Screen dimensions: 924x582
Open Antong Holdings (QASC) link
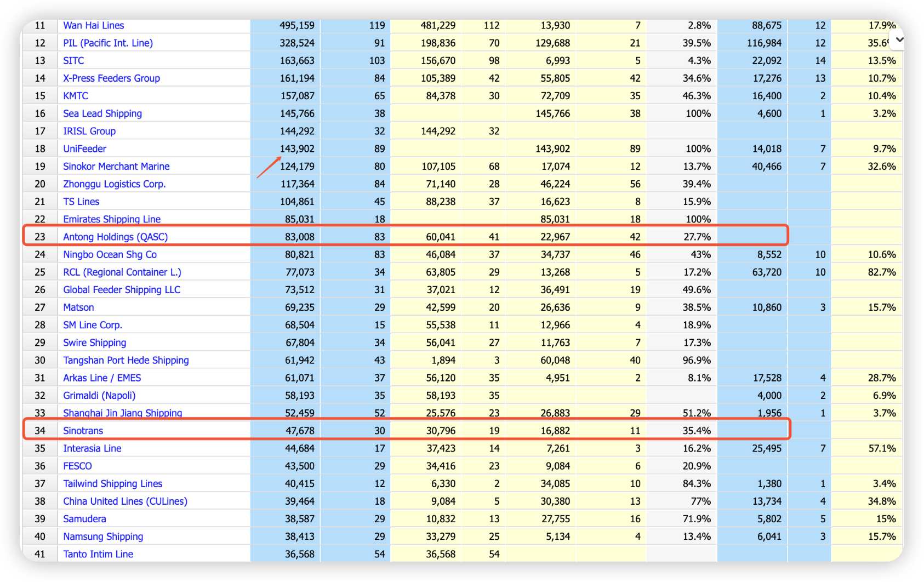116,237
